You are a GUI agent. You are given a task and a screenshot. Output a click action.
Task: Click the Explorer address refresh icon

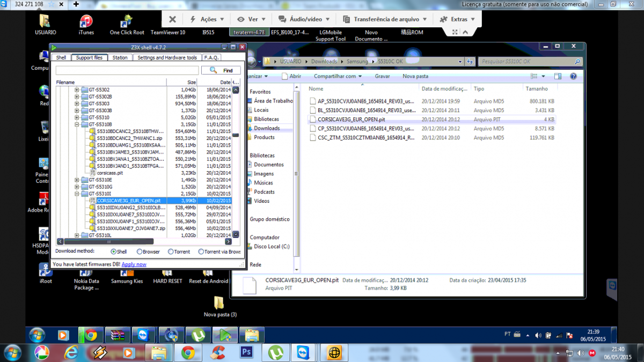(x=470, y=62)
